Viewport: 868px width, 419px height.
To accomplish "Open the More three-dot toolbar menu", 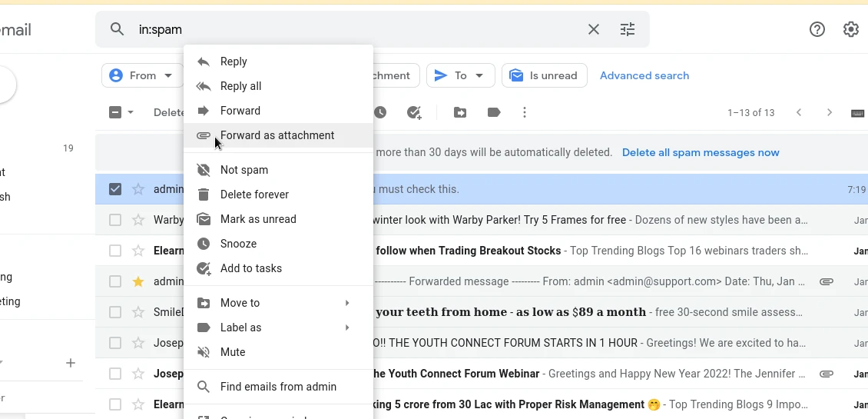I will pos(524,112).
